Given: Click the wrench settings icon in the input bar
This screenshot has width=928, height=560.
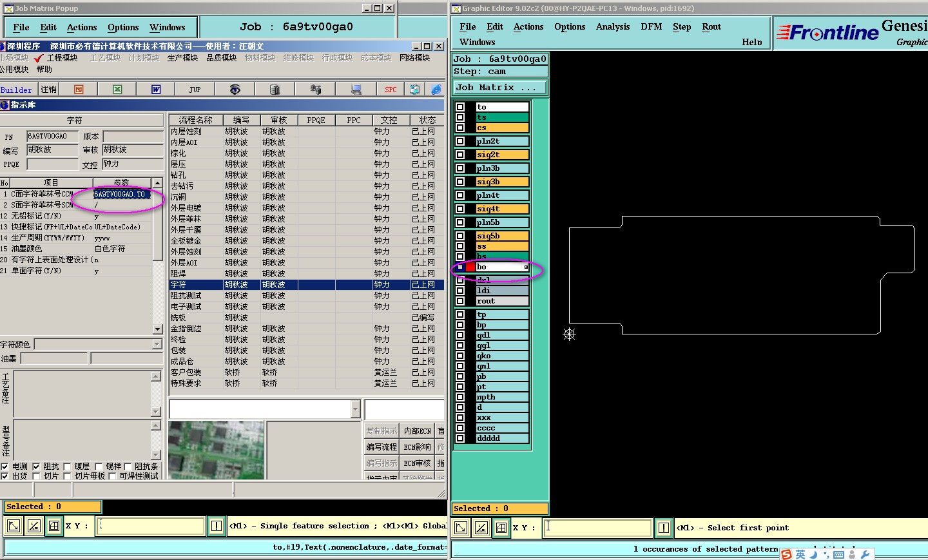Looking at the screenshot, I should (865, 554).
